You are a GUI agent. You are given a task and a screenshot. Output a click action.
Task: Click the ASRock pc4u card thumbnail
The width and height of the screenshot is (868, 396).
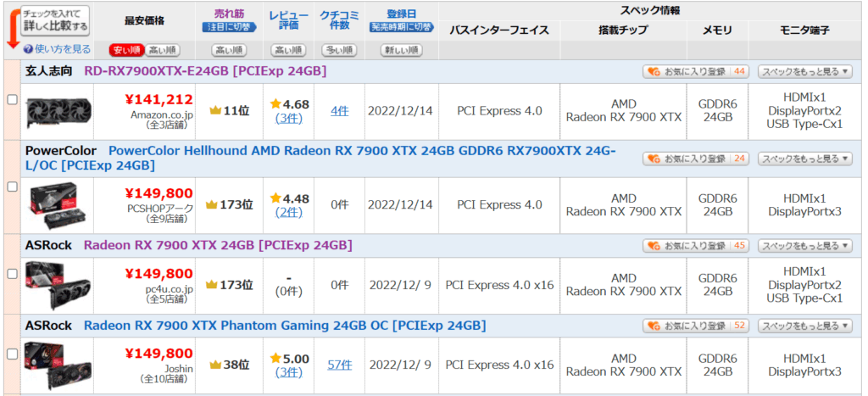tap(58, 286)
